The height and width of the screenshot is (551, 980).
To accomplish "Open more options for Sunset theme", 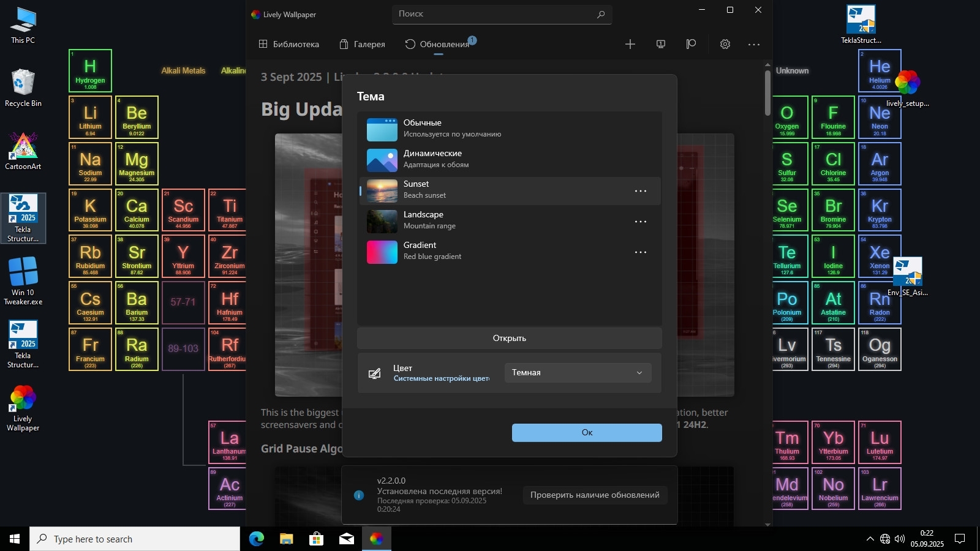I will pyautogui.click(x=641, y=191).
